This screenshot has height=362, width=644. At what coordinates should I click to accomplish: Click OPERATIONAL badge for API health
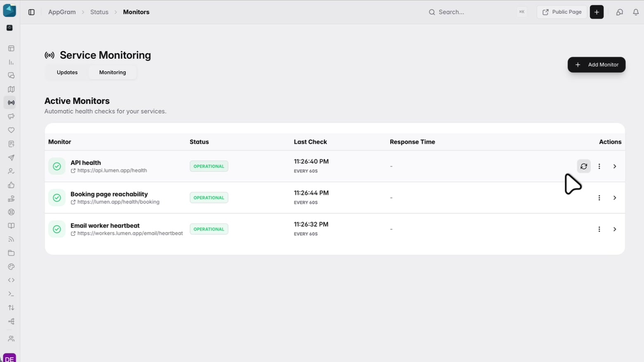[x=209, y=166]
